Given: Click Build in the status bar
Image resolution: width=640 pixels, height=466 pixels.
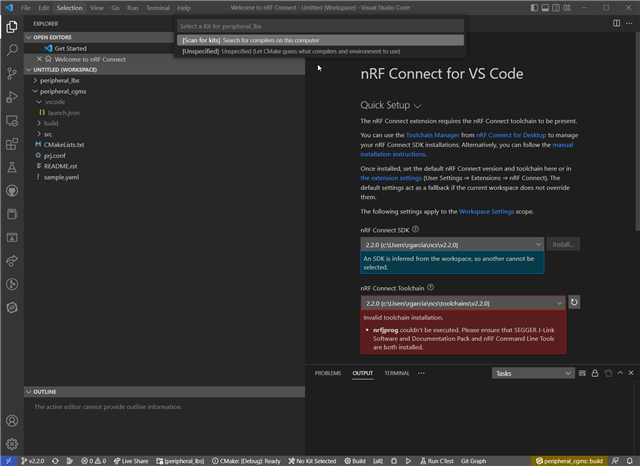Looking at the screenshot, I should (x=355, y=461).
